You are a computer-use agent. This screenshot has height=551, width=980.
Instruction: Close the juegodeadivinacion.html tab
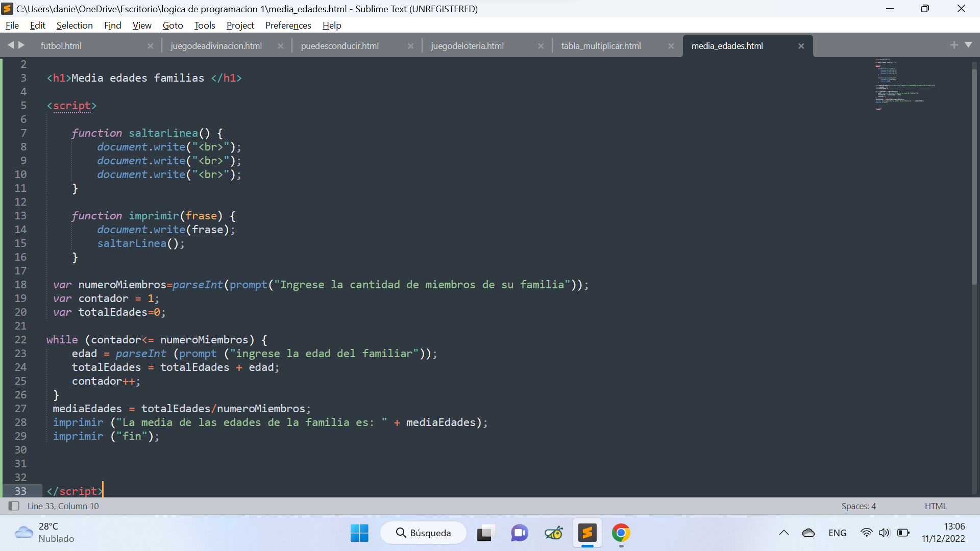[x=280, y=46]
